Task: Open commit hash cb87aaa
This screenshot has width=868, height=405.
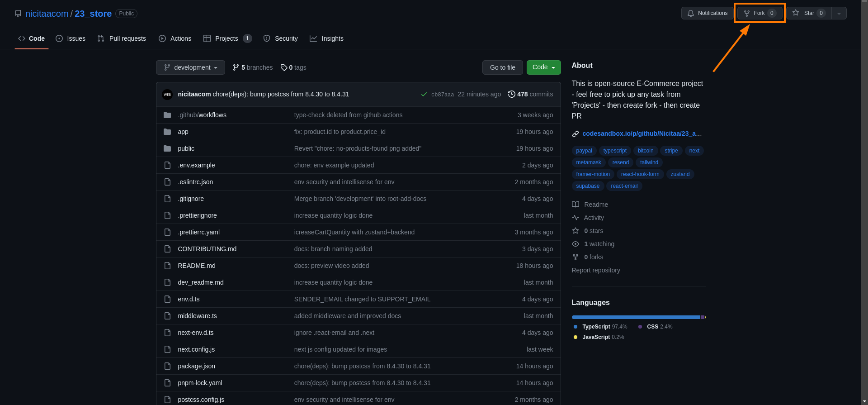Action: 443,95
